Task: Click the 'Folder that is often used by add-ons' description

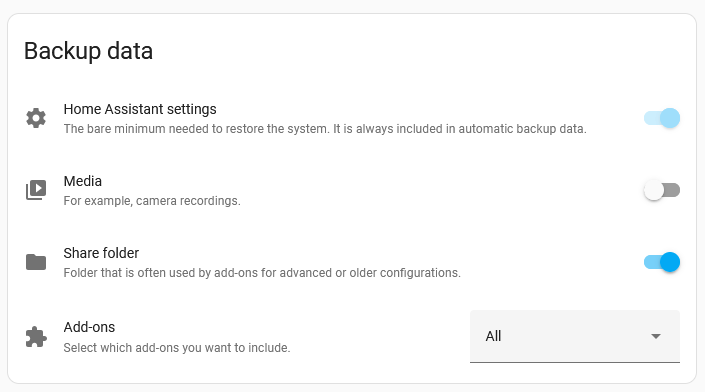Action: pyautogui.click(x=262, y=273)
